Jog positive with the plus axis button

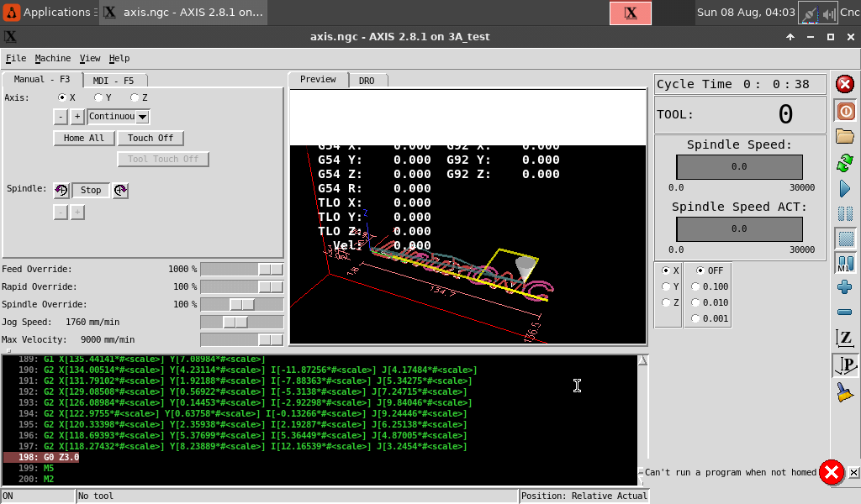coord(77,116)
